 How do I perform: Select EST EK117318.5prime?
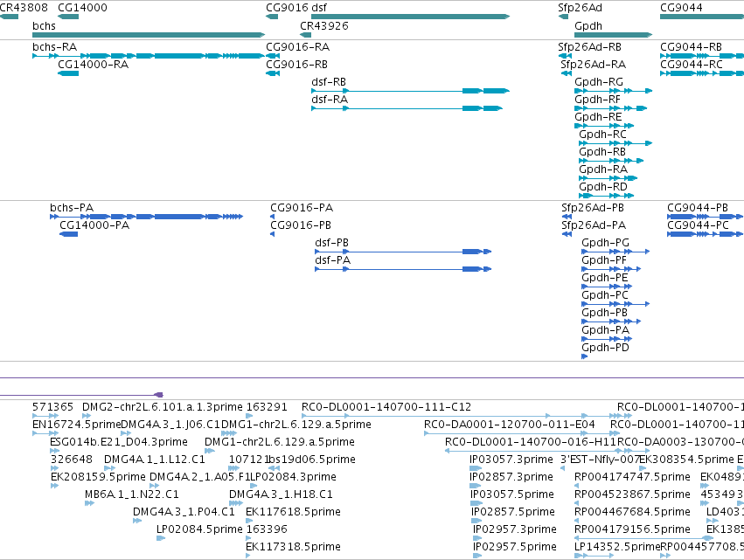248,556
